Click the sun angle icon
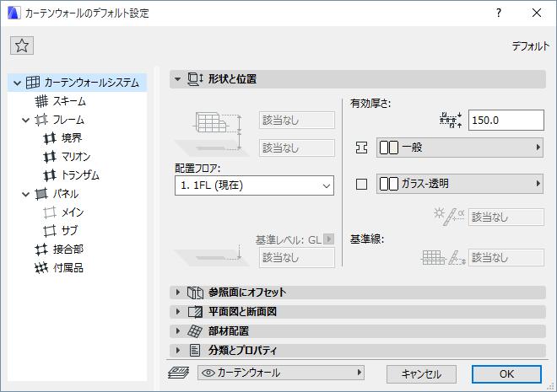This screenshot has width=557, height=392. [449, 217]
